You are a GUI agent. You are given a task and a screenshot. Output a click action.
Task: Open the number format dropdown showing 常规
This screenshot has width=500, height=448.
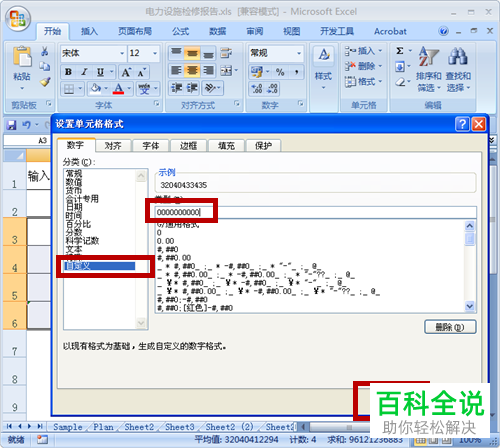[x=299, y=53]
